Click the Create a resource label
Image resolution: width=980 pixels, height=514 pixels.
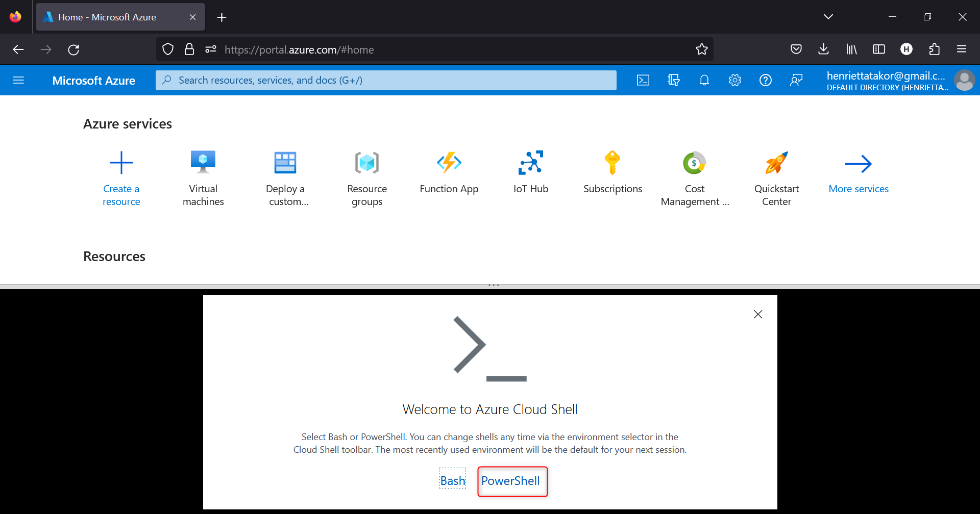point(121,195)
